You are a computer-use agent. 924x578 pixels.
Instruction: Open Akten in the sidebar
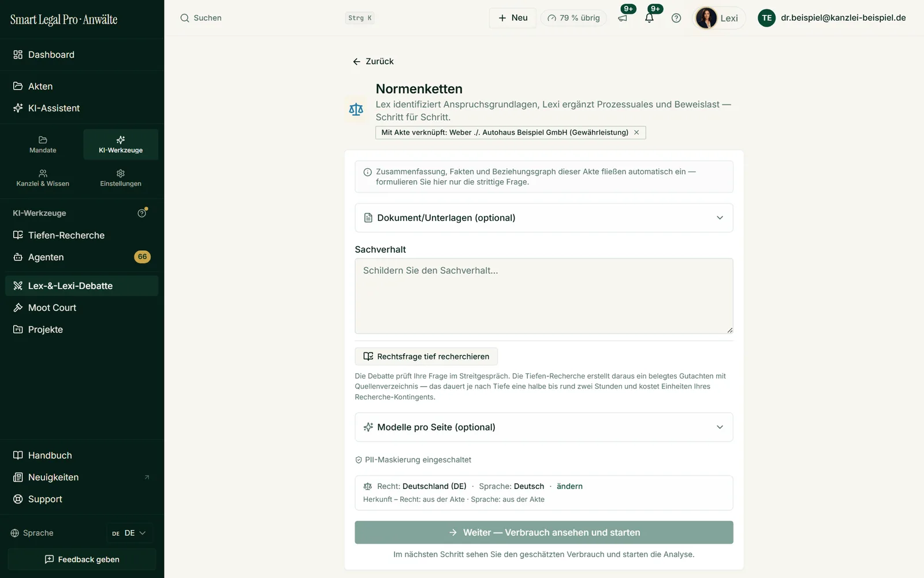coord(82,86)
